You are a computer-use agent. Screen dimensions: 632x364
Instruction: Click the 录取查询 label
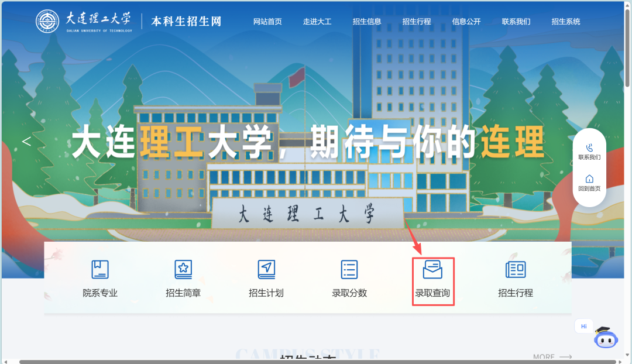432,293
